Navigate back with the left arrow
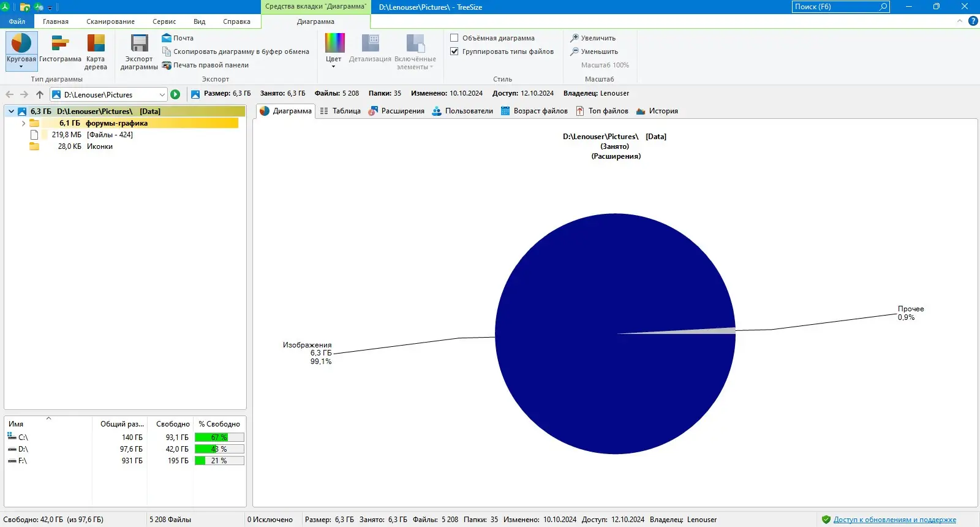 click(x=9, y=94)
